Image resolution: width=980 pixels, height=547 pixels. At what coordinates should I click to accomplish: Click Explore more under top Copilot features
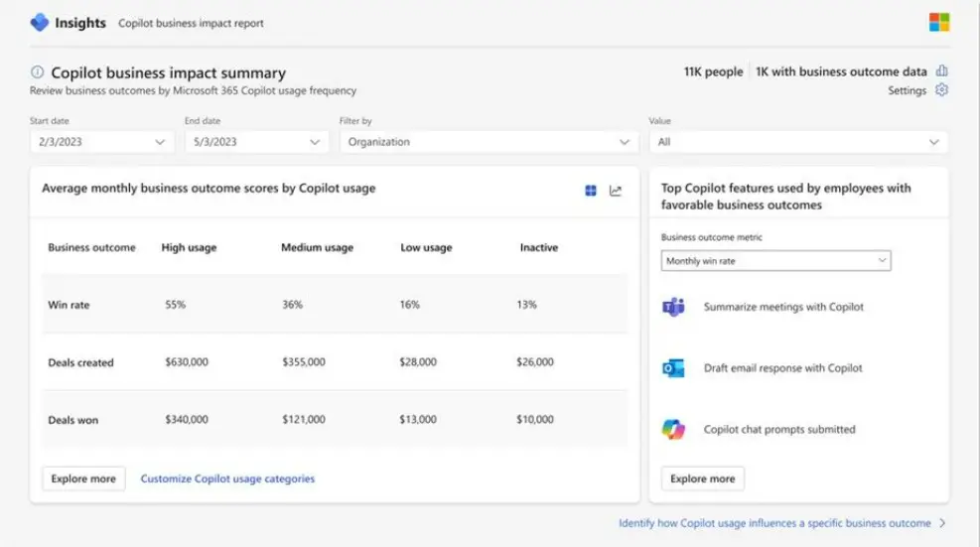pyautogui.click(x=703, y=479)
